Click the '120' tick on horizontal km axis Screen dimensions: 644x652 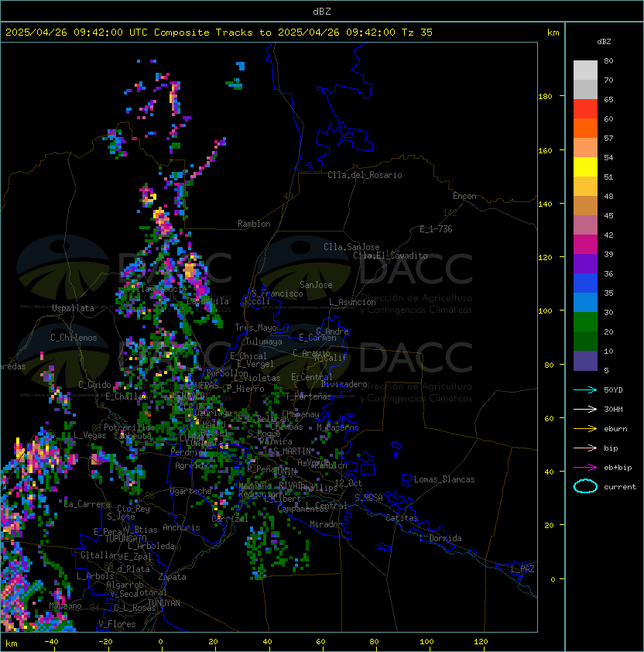coord(481,642)
